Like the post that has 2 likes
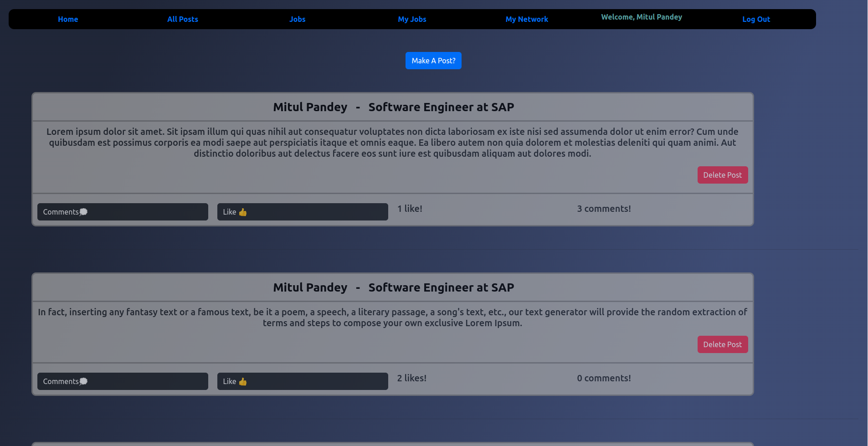The height and width of the screenshot is (446, 868). click(303, 381)
